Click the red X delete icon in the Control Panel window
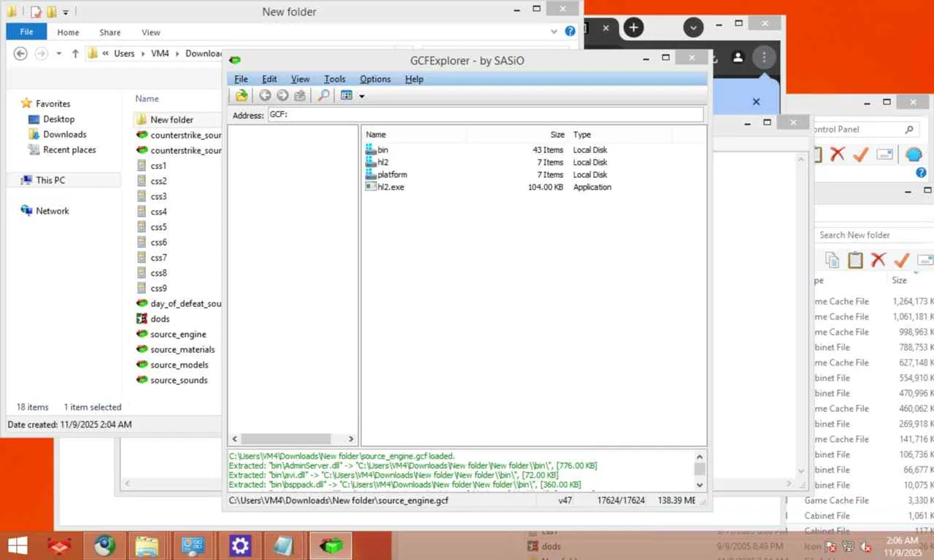This screenshot has width=934, height=560. click(x=838, y=154)
